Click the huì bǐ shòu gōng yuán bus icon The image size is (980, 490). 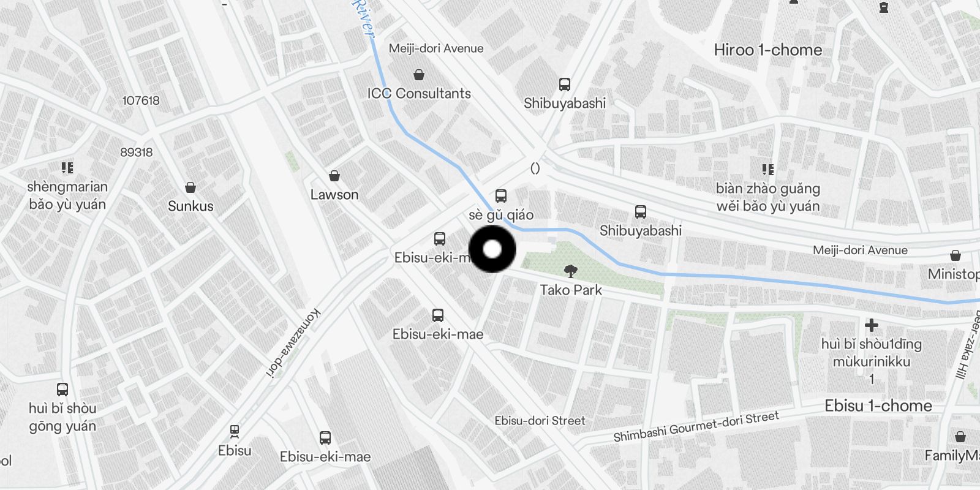click(x=62, y=390)
